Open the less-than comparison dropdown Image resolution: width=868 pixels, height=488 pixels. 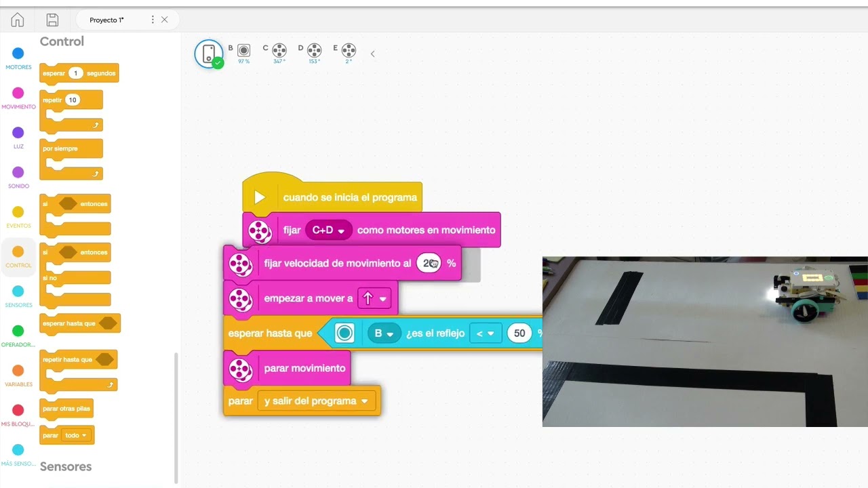tap(486, 333)
